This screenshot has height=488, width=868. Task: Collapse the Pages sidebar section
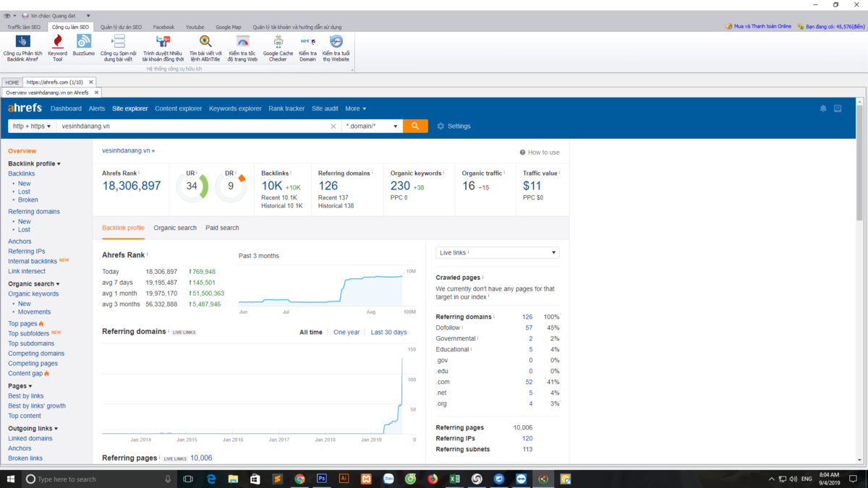[x=20, y=386]
